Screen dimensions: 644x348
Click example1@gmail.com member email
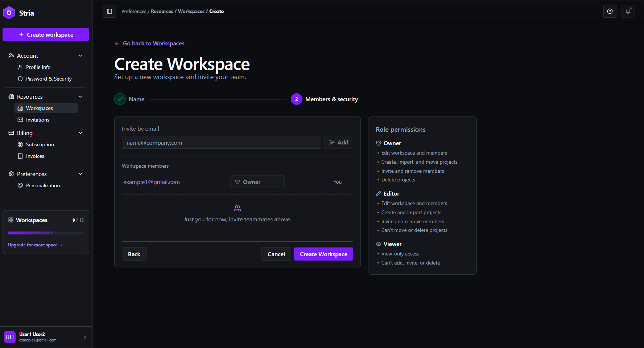tap(152, 182)
